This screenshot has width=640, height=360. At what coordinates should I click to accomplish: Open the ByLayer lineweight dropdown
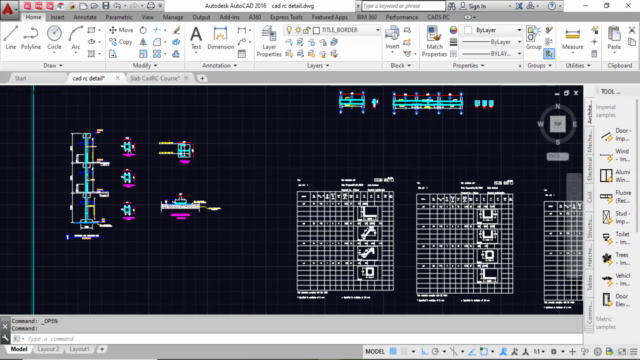tap(519, 42)
